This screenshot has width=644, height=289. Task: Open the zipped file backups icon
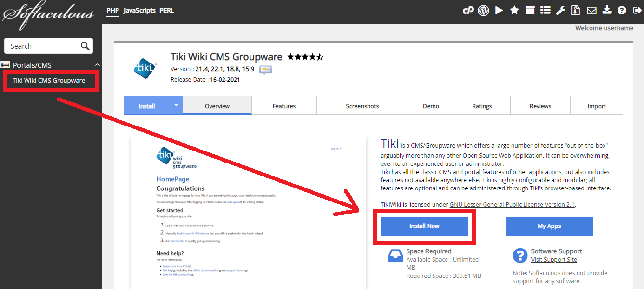[x=576, y=10]
